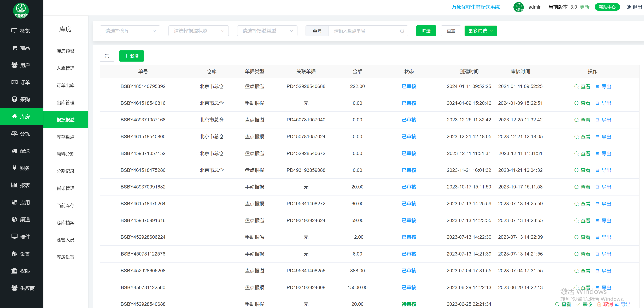This screenshot has width=644, height=308.
Task: Open the 报表 bar chart sidebar item
Action: click(15, 185)
